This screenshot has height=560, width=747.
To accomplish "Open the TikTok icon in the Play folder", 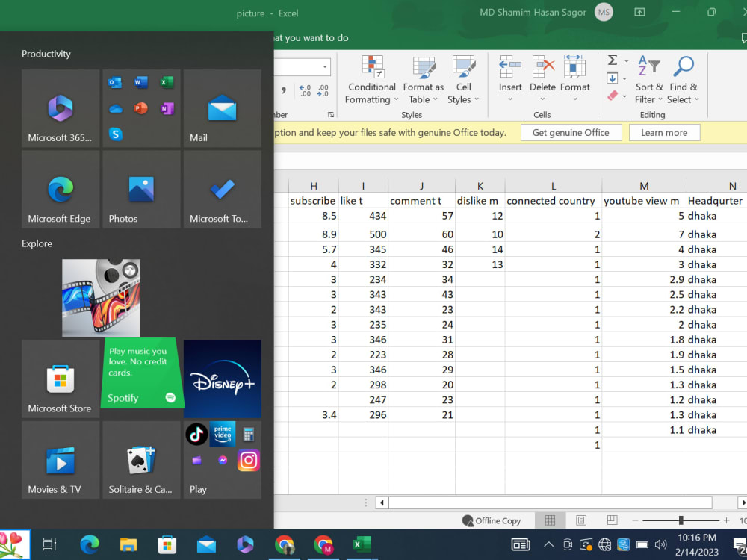I will coord(196,434).
